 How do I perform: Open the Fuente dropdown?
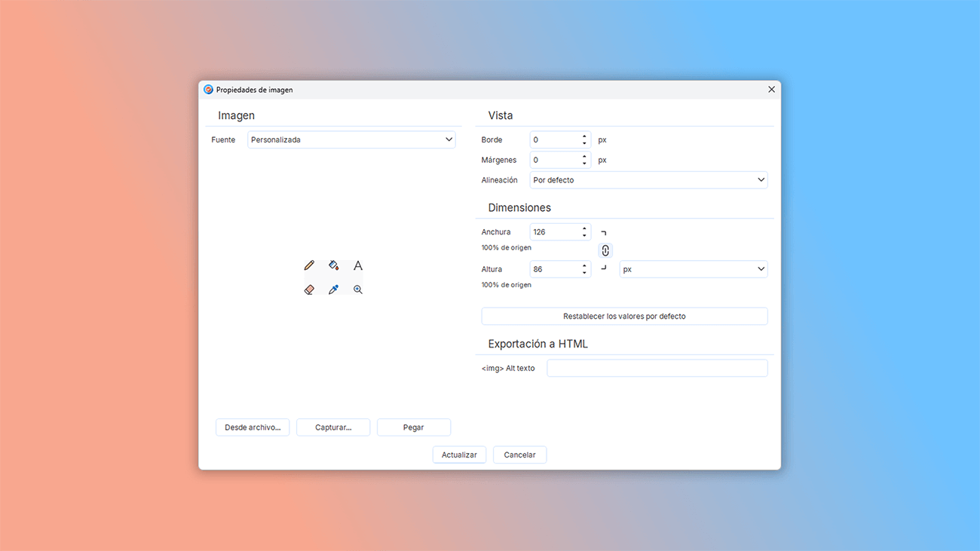pyautogui.click(x=351, y=139)
